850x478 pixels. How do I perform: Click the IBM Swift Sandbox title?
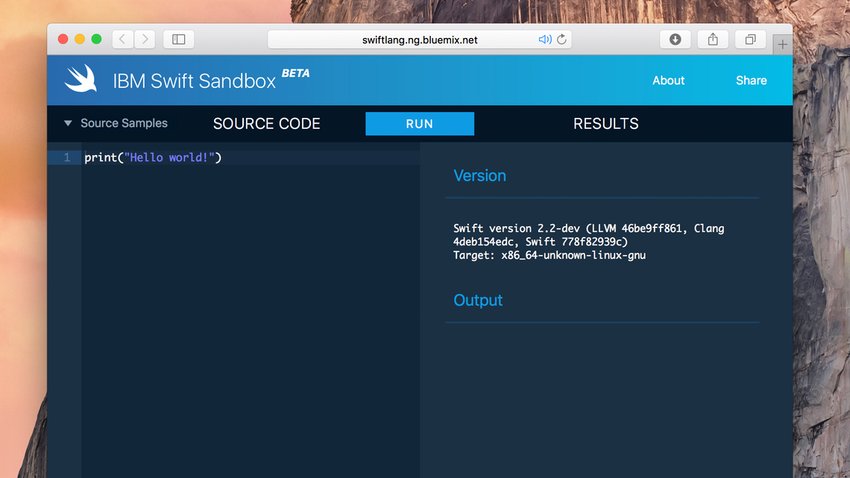coord(194,81)
